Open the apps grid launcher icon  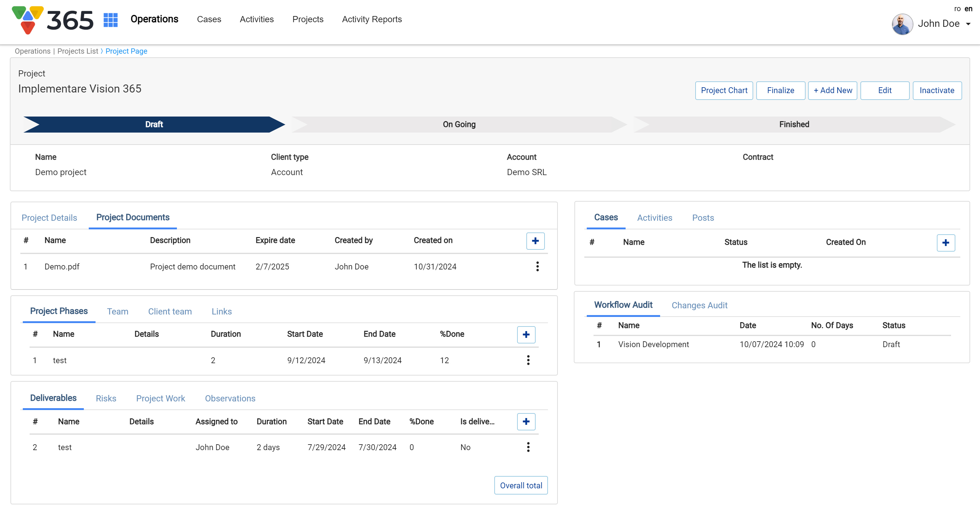click(x=110, y=20)
